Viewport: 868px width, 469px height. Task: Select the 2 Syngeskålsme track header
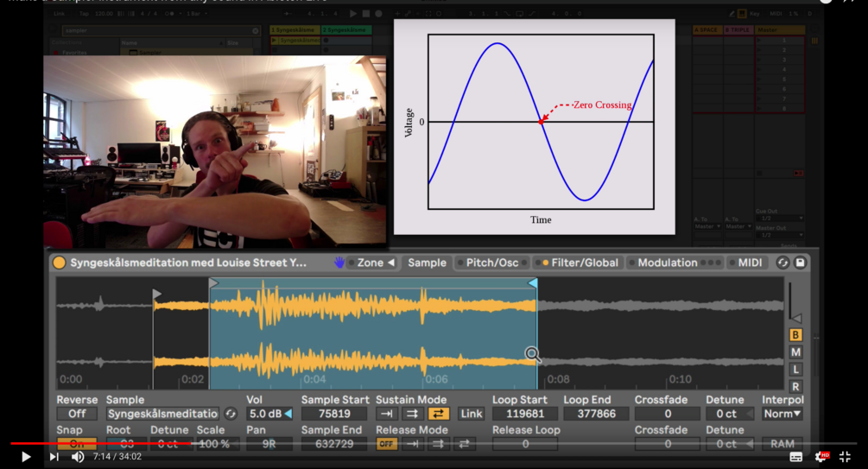[x=346, y=30]
